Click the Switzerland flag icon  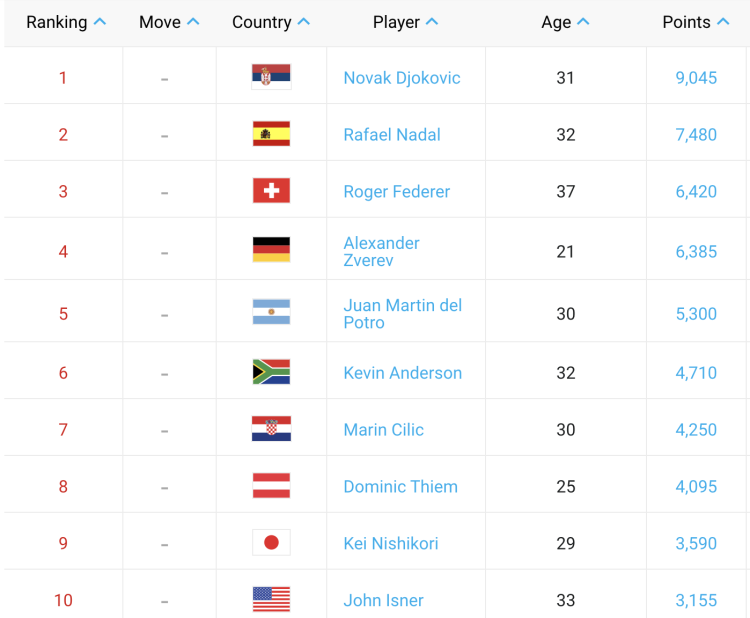pos(271,191)
